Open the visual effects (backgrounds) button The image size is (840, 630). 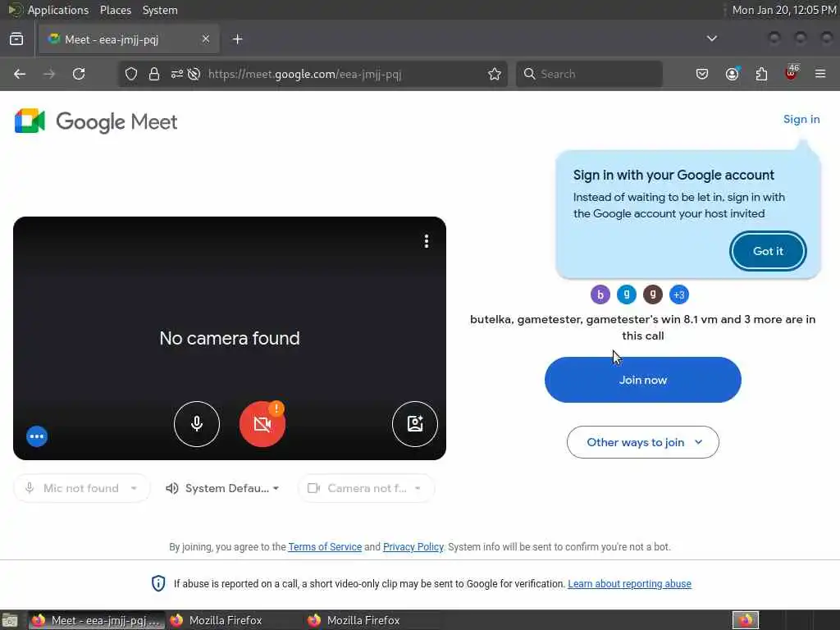pos(414,424)
